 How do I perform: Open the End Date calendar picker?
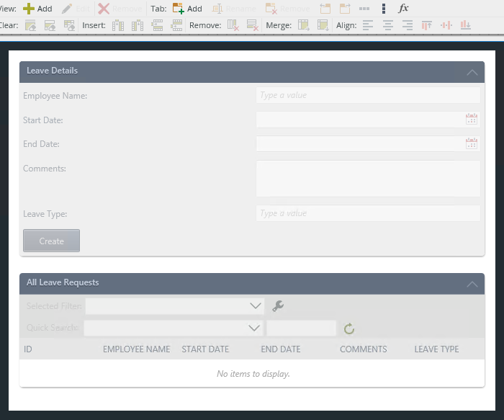471,143
